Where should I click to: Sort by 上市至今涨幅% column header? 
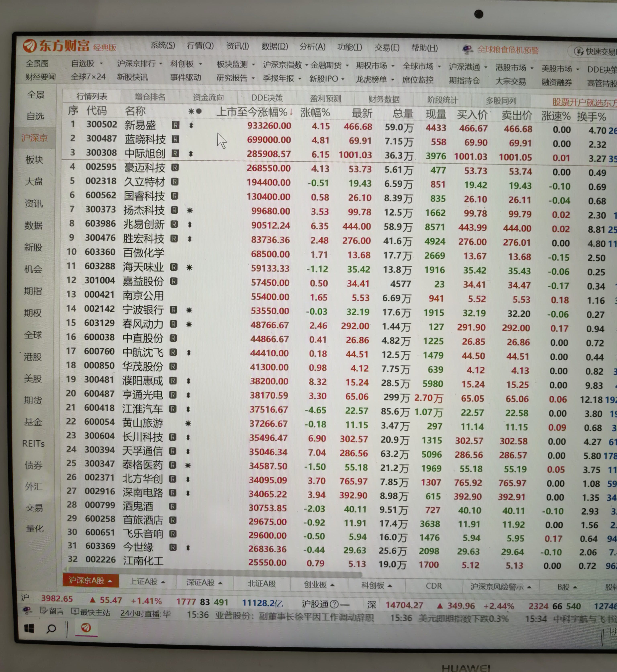pos(255,112)
